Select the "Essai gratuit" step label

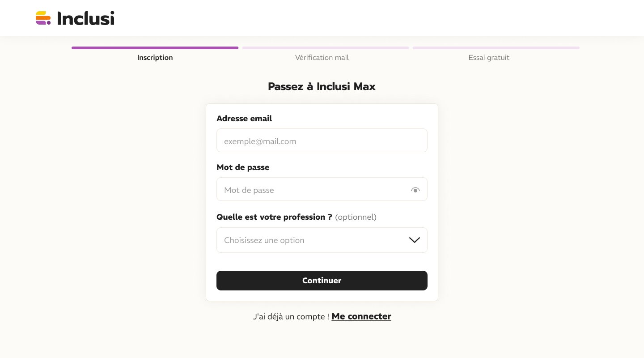point(489,58)
